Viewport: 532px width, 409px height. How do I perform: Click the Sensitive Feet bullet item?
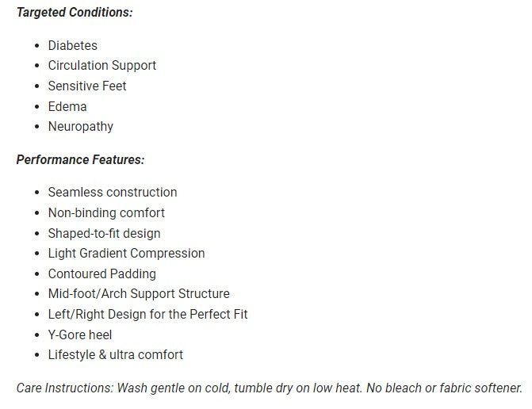tap(87, 86)
